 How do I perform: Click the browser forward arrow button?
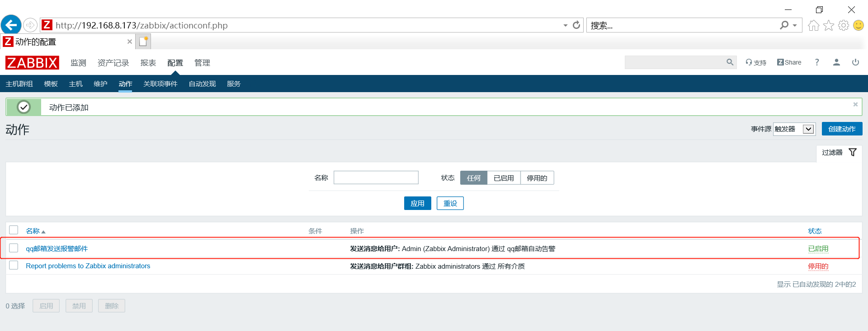[30, 25]
